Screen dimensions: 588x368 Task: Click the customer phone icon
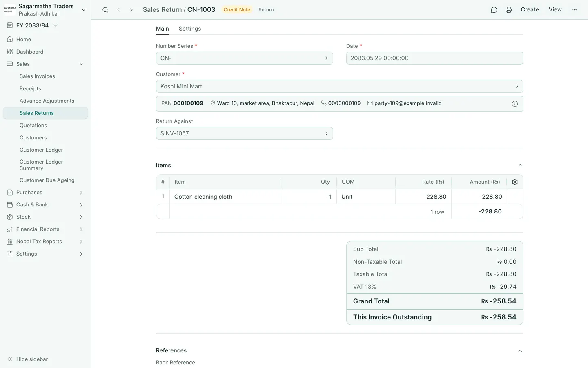click(324, 103)
